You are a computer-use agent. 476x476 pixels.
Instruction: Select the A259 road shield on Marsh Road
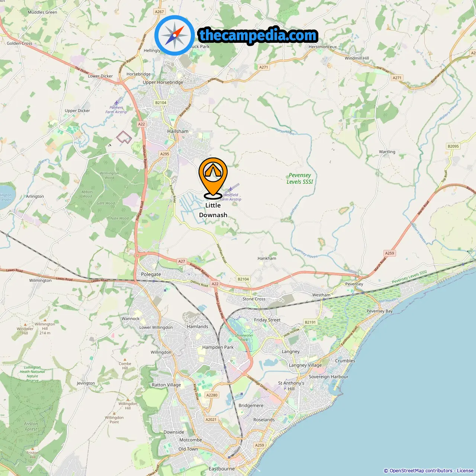click(x=389, y=253)
